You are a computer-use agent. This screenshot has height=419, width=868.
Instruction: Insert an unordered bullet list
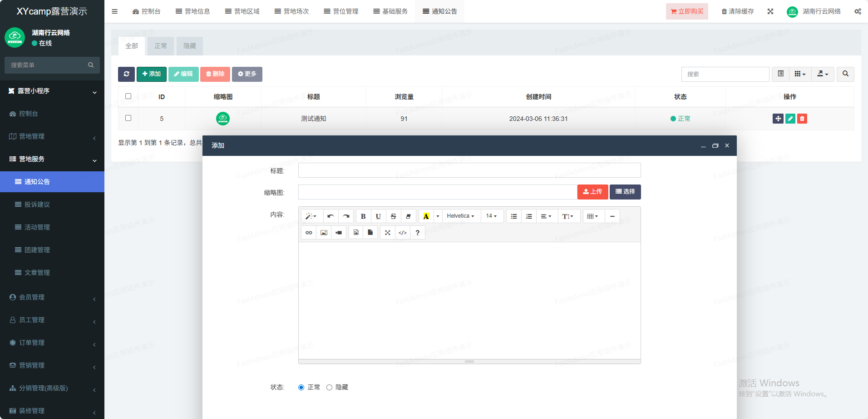coord(514,216)
